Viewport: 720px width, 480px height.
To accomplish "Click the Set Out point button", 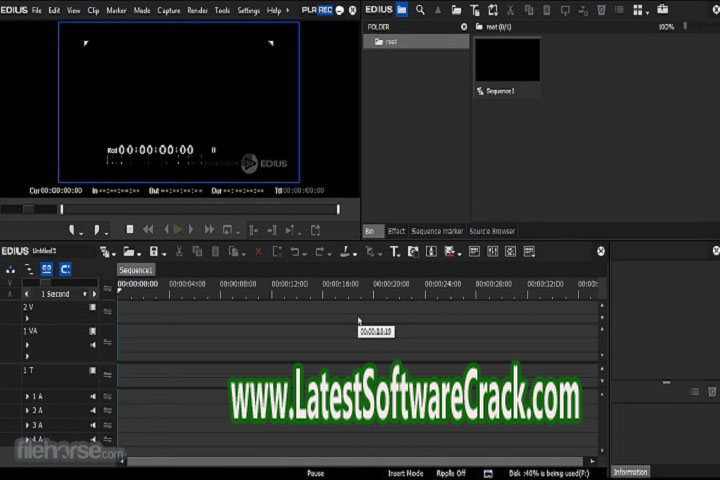I will [97, 230].
